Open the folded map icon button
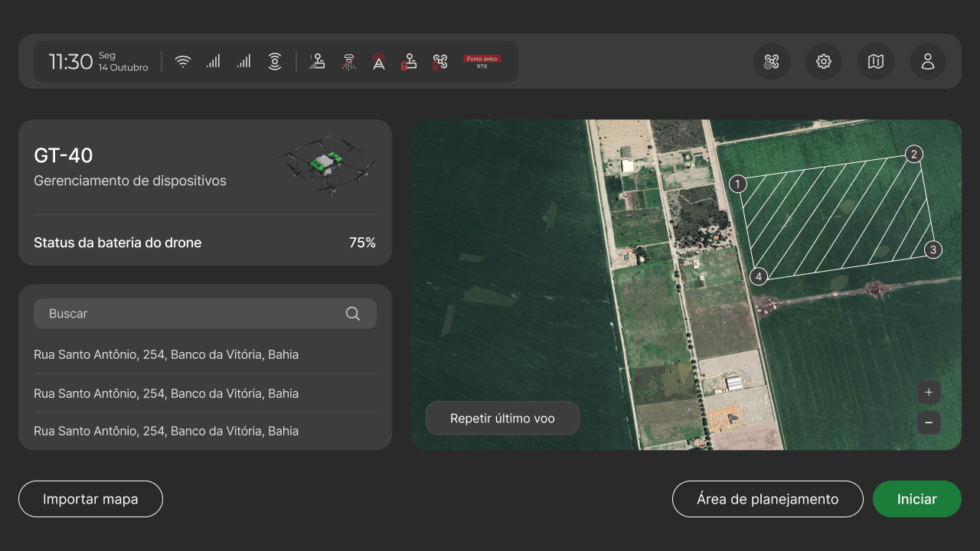Image resolution: width=980 pixels, height=551 pixels. click(876, 61)
